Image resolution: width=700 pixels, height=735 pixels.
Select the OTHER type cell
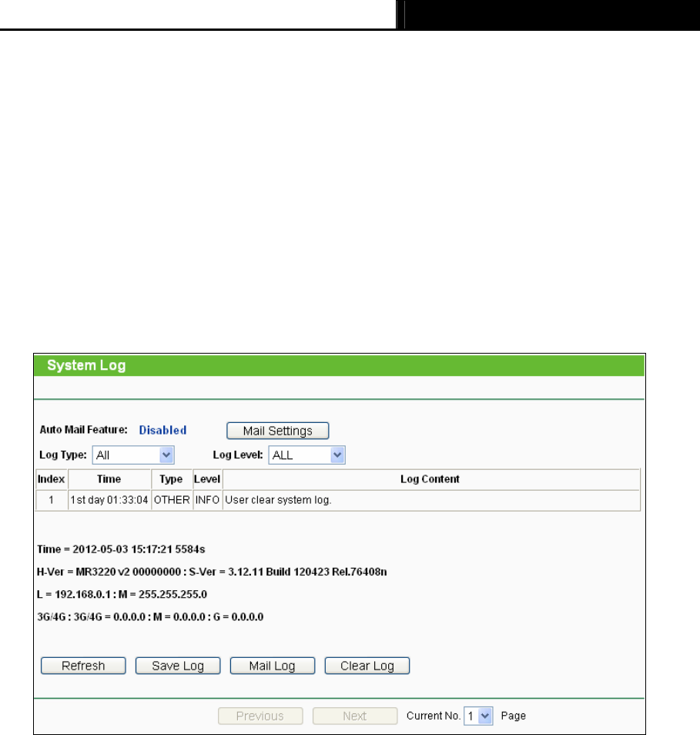(172, 500)
